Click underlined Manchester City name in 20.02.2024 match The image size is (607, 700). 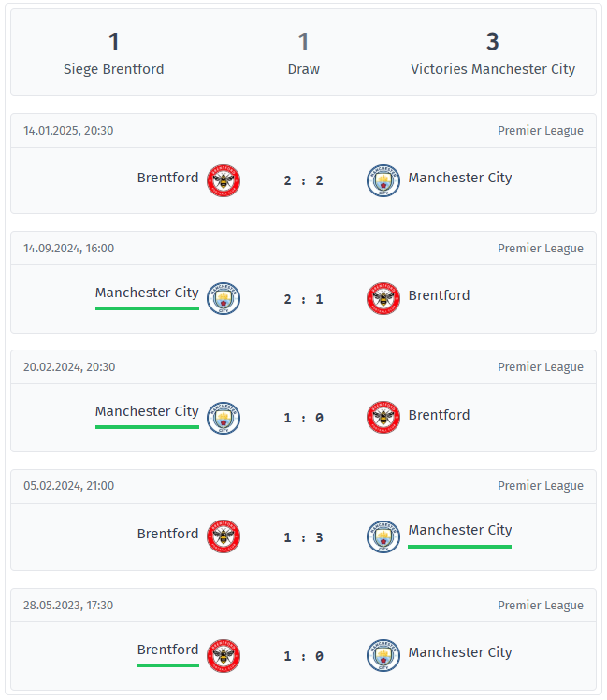[x=147, y=411]
